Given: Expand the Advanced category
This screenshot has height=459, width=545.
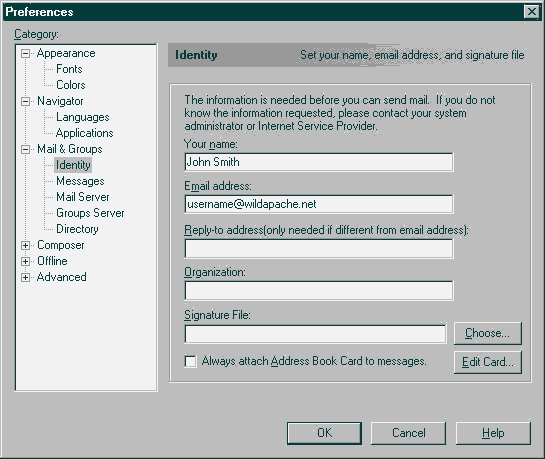Looking at the screenshot, I should coord(25,277).
